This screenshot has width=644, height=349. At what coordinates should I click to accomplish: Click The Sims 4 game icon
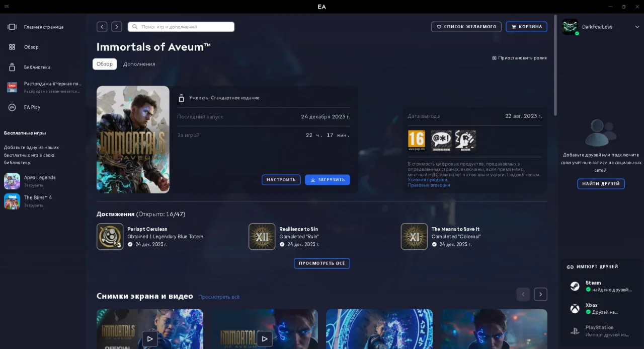click(12, 201)
